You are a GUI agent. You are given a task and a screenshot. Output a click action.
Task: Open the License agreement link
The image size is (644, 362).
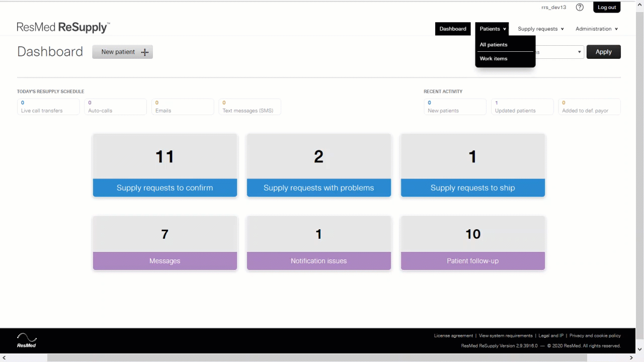point(453,335)
